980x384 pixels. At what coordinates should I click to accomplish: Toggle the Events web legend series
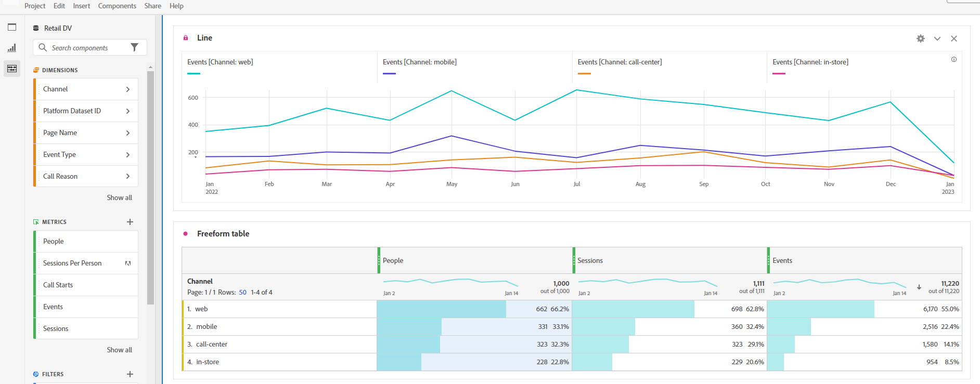point(220,62)
